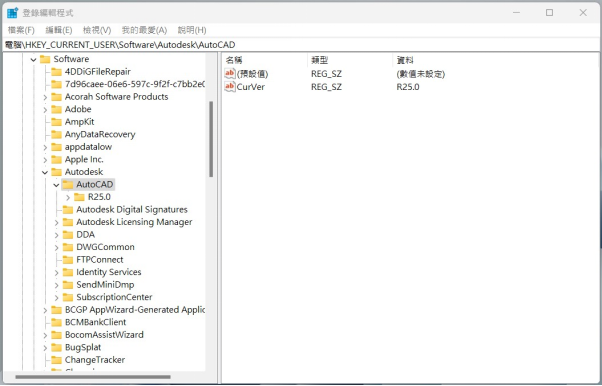Maximize the Registry Editor window
The height and width of the screenshot is (386, 602).
coord(549,13)
